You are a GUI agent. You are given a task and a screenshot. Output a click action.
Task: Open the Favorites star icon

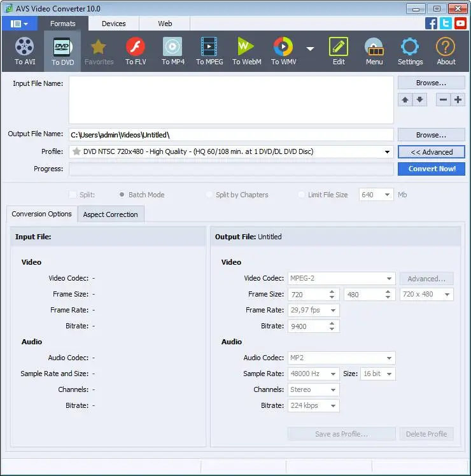99,51
